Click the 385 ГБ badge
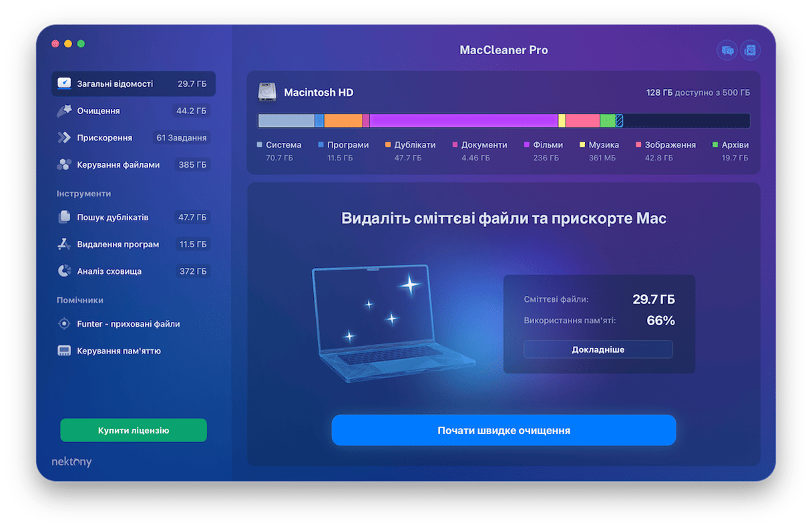Screen dimensions: 812x529 coord(192,164)
